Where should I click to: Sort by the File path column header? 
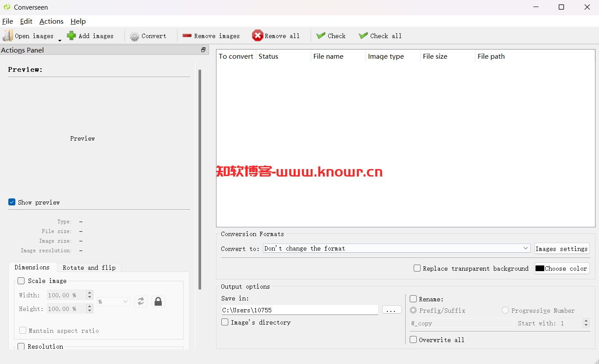pyautogui.click(x=535, y=56)
